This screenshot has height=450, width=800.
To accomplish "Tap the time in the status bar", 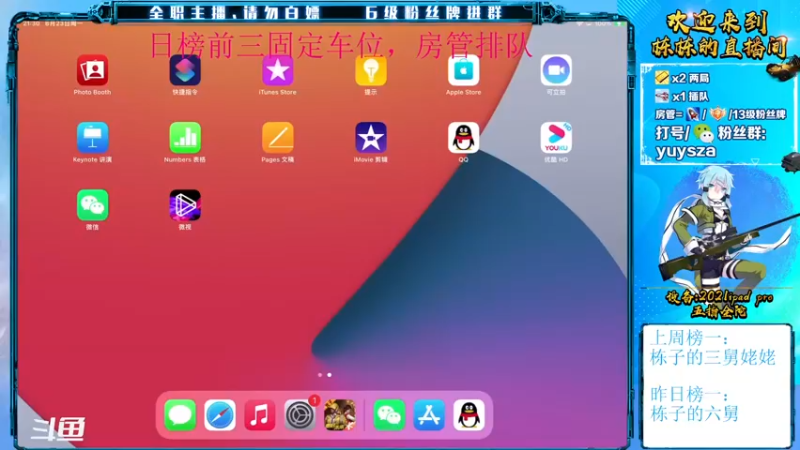I will click(x=31, y=24).
